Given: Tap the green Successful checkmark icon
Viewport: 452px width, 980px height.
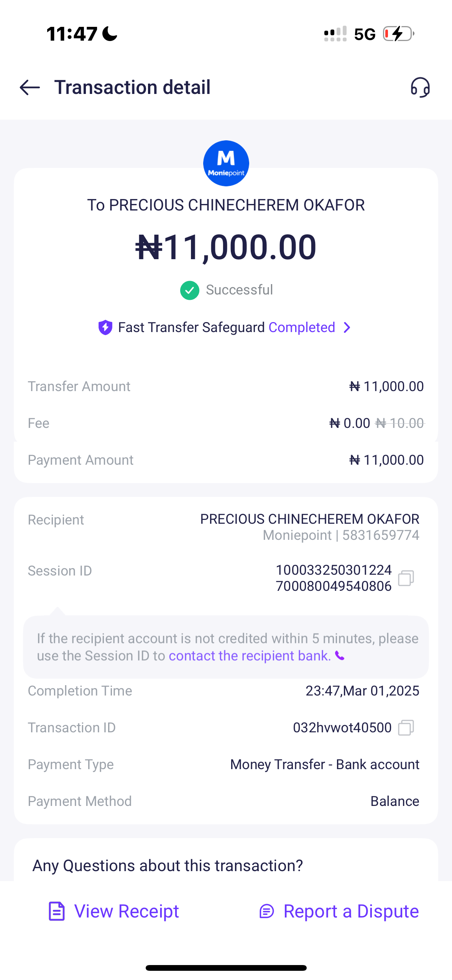Looking at the screenshot, I should [x=190, y=290].
